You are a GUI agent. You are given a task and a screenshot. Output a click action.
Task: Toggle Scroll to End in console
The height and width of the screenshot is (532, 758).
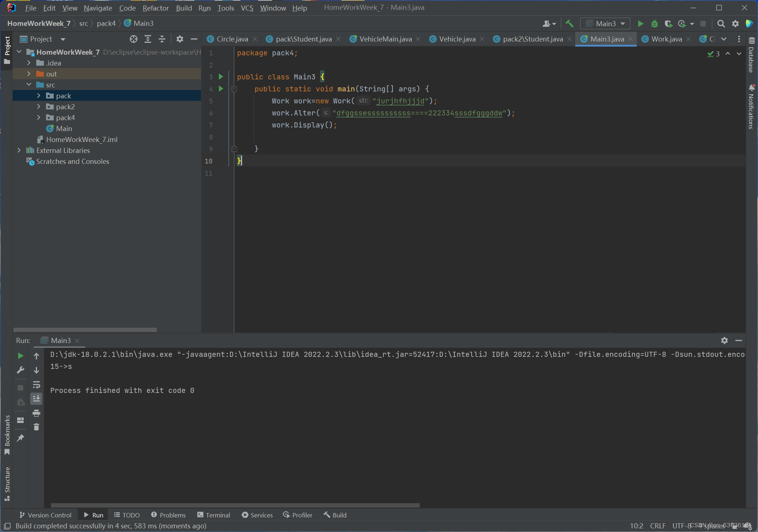36,399
